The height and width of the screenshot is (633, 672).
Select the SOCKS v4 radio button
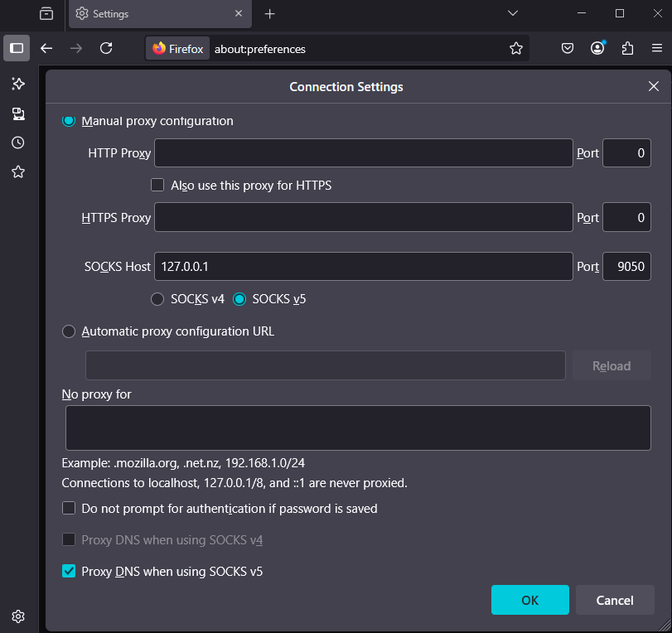[x=157, y=299]
